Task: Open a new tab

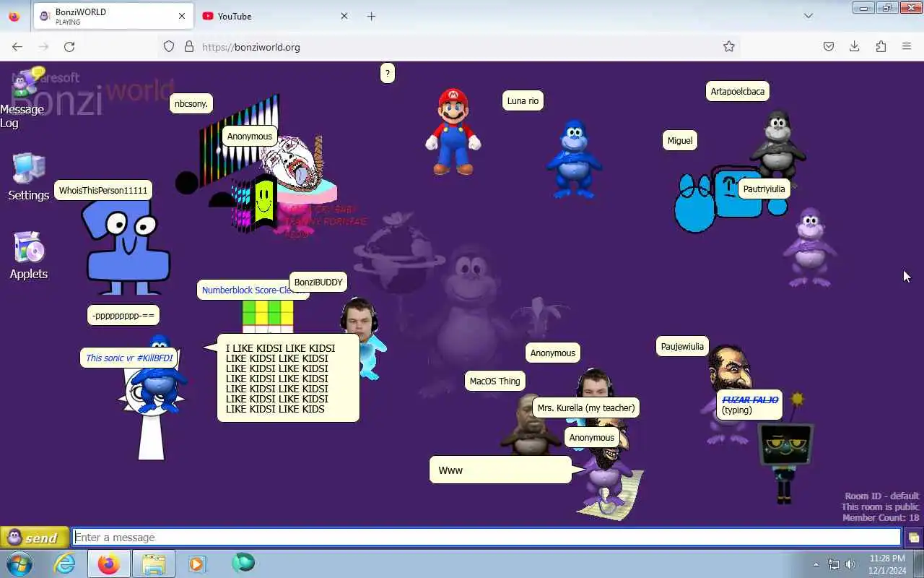Action: tap(371, 16)
